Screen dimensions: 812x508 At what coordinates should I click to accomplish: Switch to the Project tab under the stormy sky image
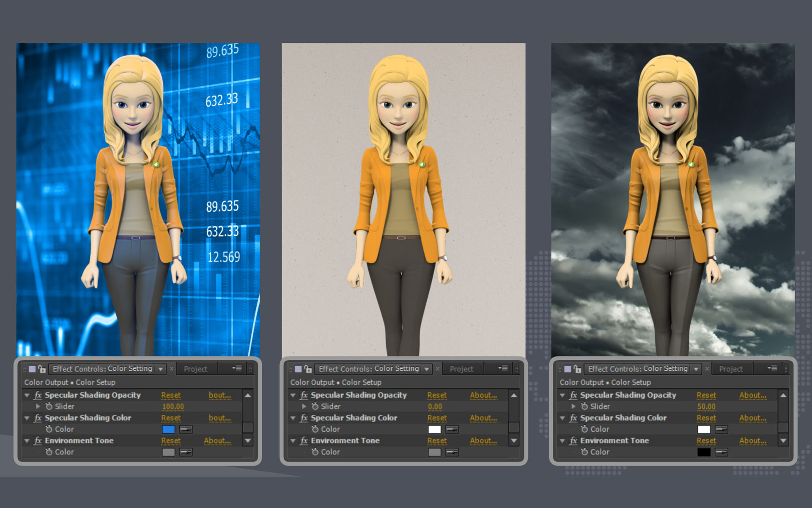click(x=731, y=369)
